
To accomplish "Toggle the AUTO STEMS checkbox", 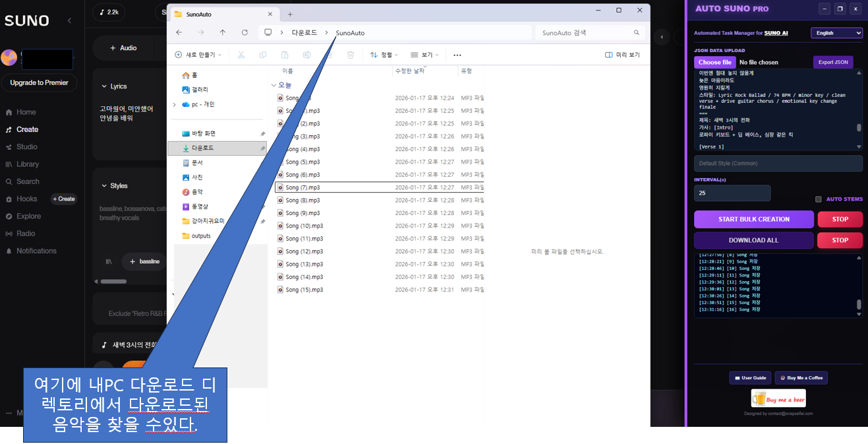I will point(819,199).
